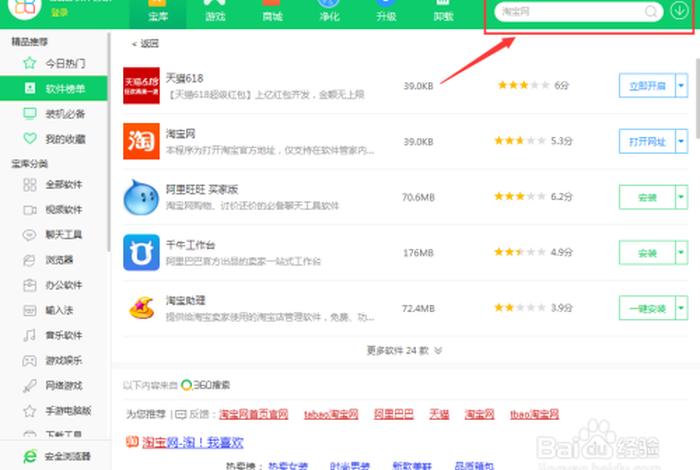This screenshot has width=700, height=470.
Task: Click the 千牛工作台 blue app icon
Action: tap(141, 252)
